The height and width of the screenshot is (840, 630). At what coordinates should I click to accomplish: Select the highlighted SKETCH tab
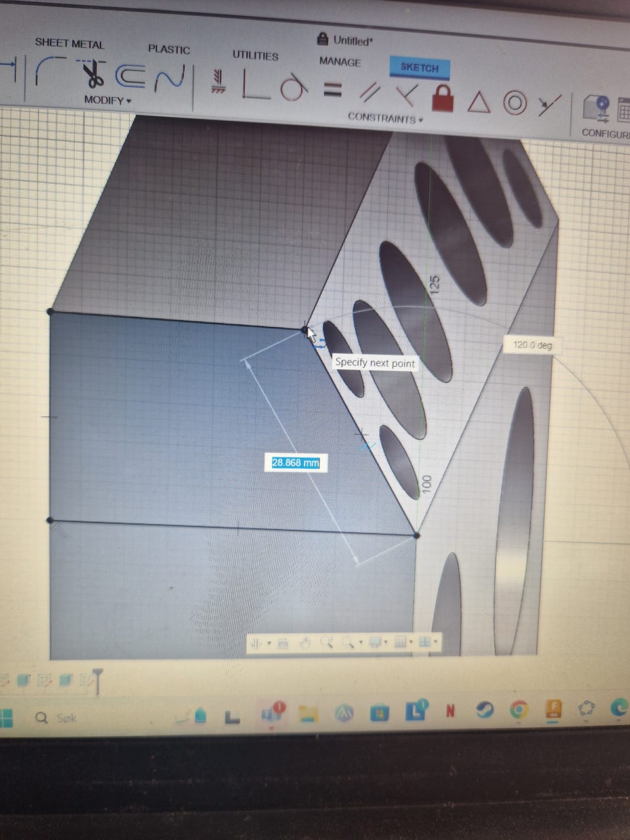(419, 67)
